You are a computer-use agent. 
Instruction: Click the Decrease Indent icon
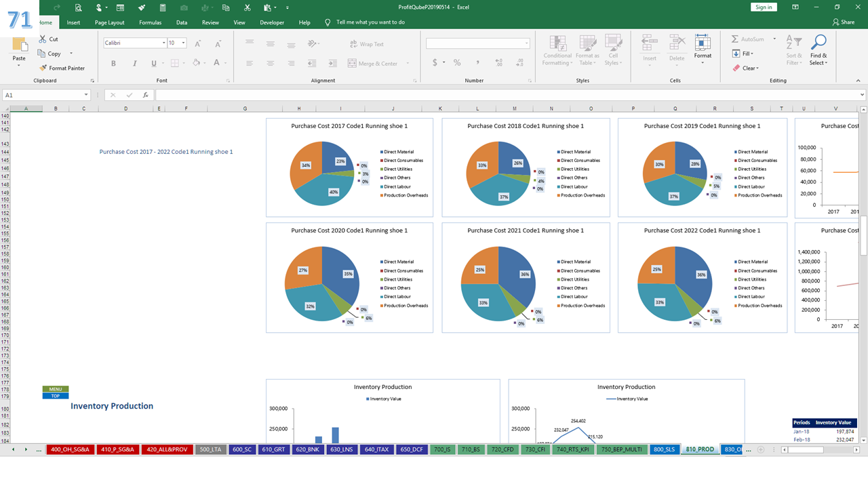tap(312, 63)
